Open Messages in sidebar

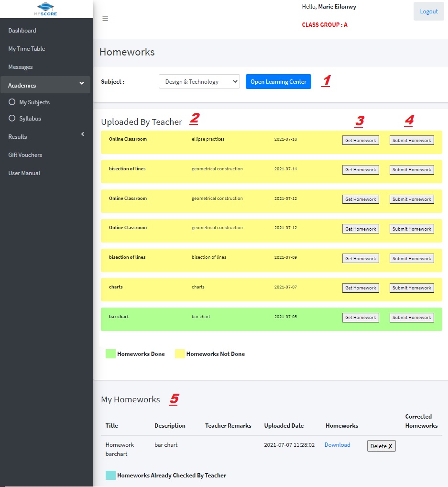(x=20, y=67)
